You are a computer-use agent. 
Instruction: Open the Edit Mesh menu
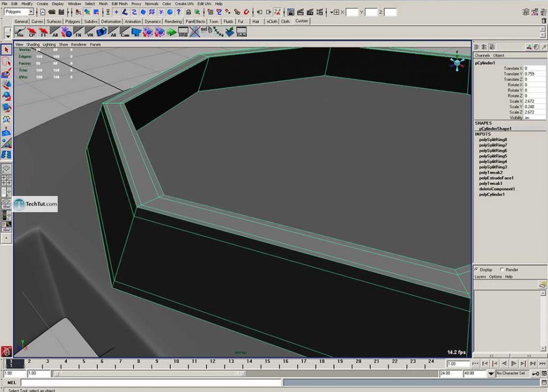point(119,3)
